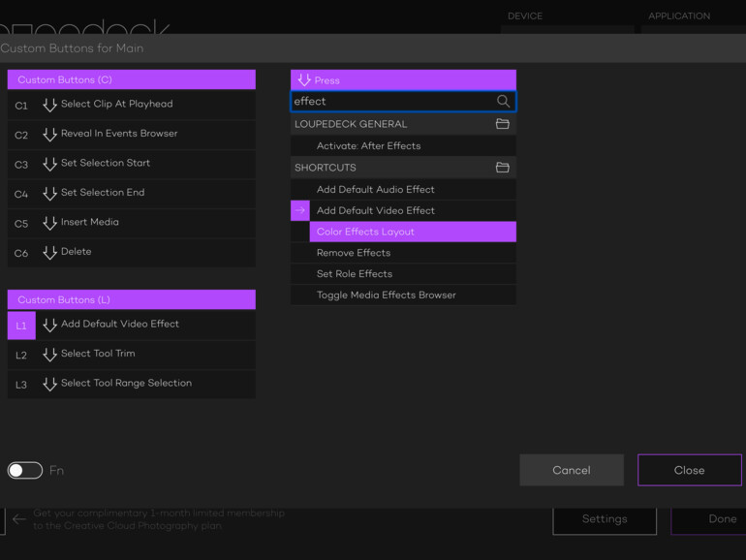Select the C5 button slot label
The width and height of the screenshot is (746, 560).
[21, 223]
